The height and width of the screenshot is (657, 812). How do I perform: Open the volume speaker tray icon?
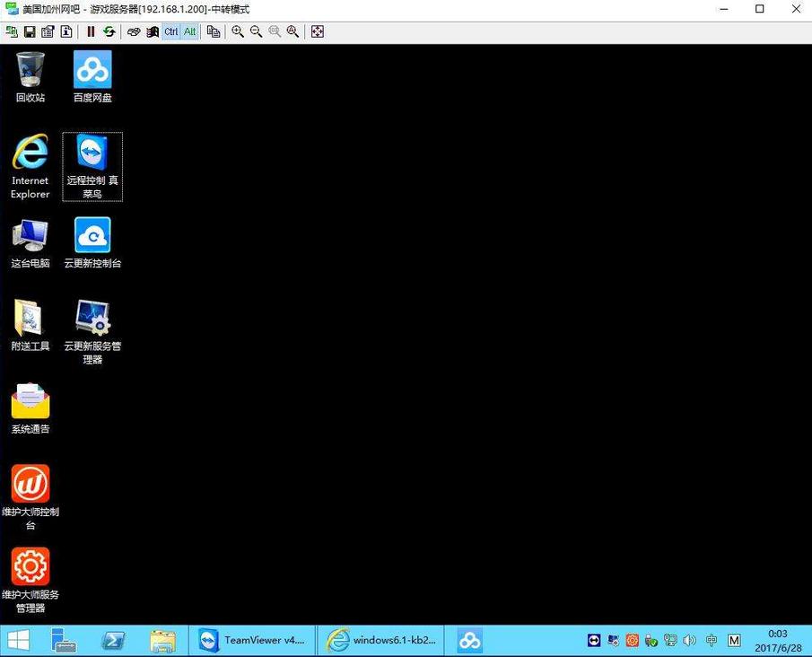(689, 641)
